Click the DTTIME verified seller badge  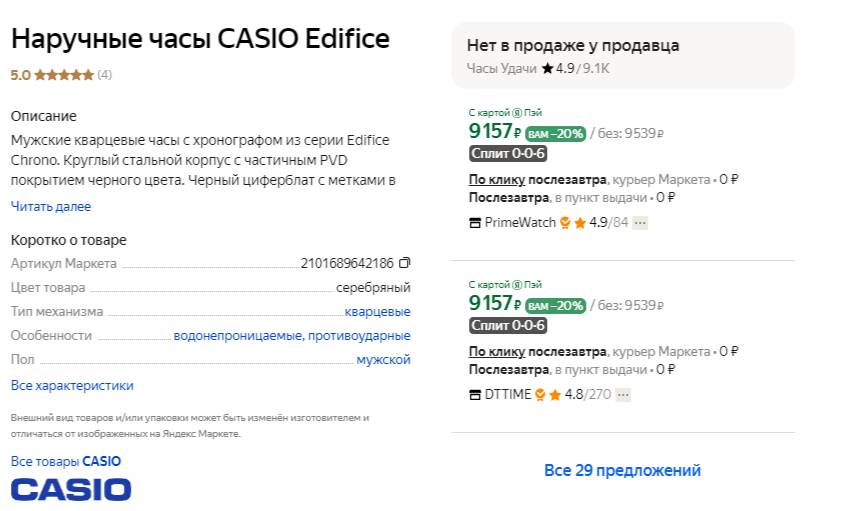click(x=540, y=395)
